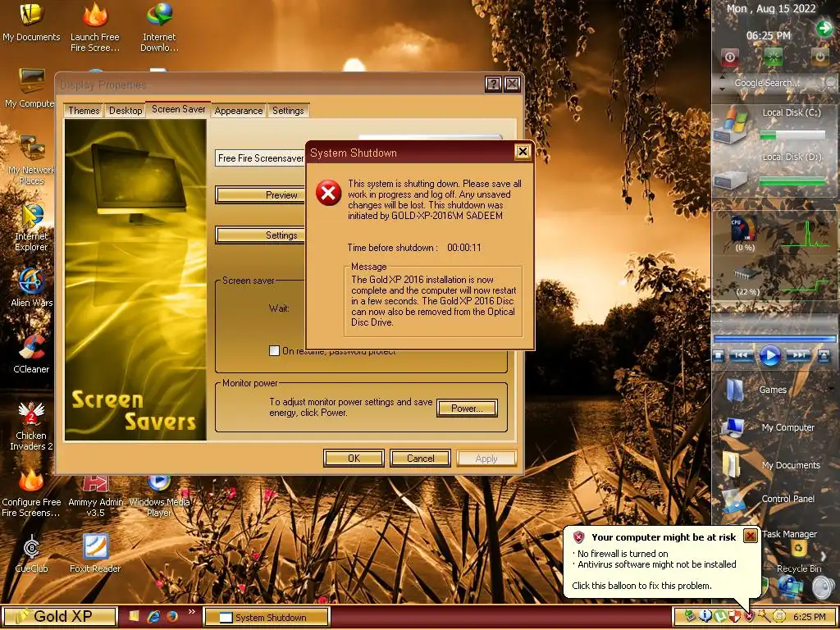Launch Chicken Invaders 2 desktop icon
The width and height of the screenshot is (840, 630).
point(31,426)
